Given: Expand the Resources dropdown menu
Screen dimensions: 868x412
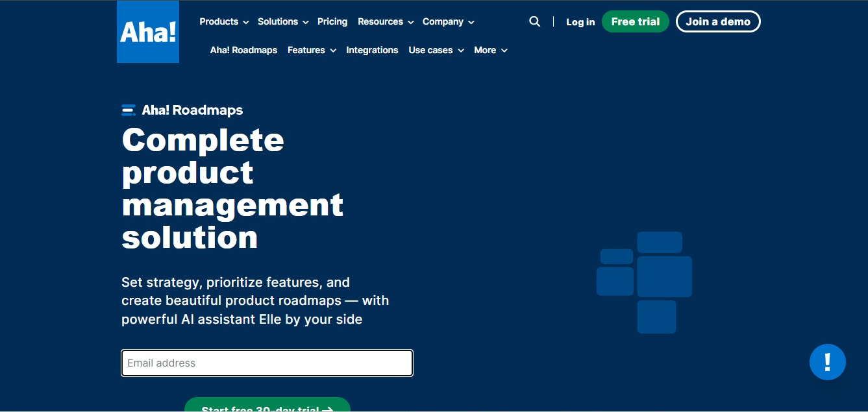Looking at the screenshot, I should pyautogui.click(x=386, y=21).
